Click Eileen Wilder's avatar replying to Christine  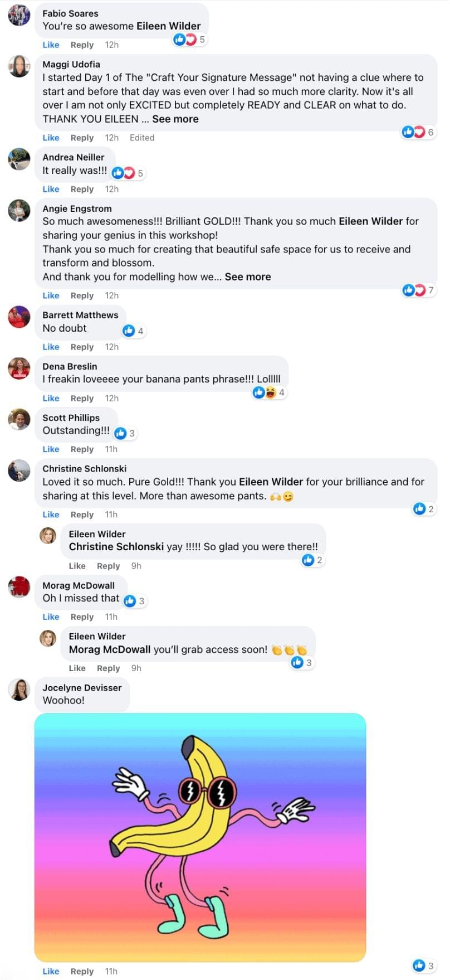coord(48,536)
